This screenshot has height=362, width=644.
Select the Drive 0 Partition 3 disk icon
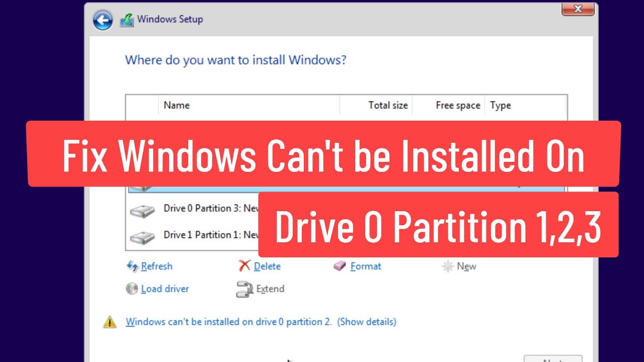coord(142,211)
